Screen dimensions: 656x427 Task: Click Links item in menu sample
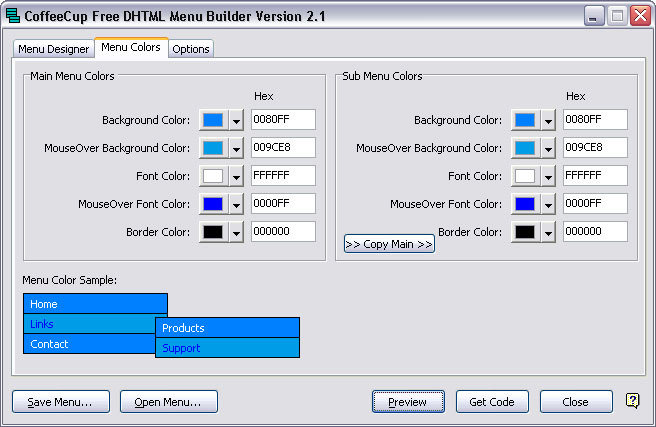click(90, 324)
